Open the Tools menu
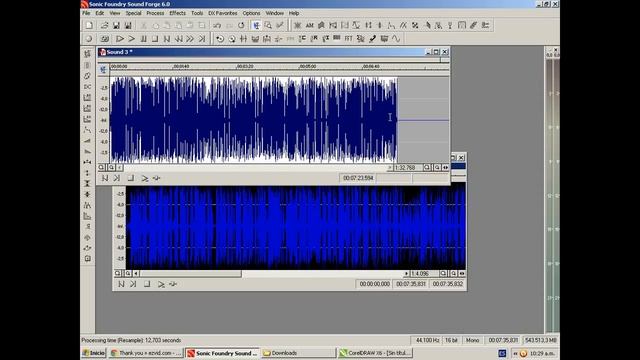Screen dimensions: 640x360 [197, 13]
